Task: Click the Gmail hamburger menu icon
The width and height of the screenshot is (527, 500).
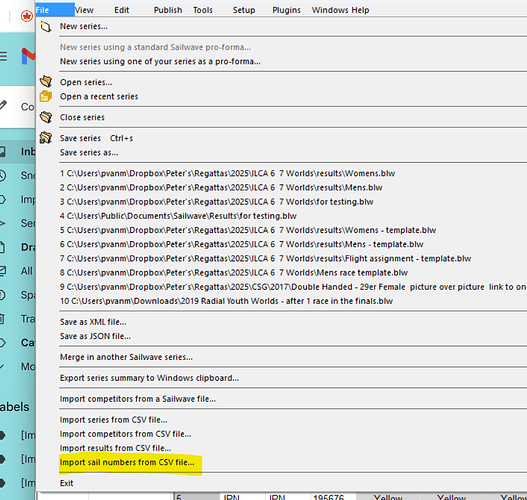Action: click(x=3, y=56)
